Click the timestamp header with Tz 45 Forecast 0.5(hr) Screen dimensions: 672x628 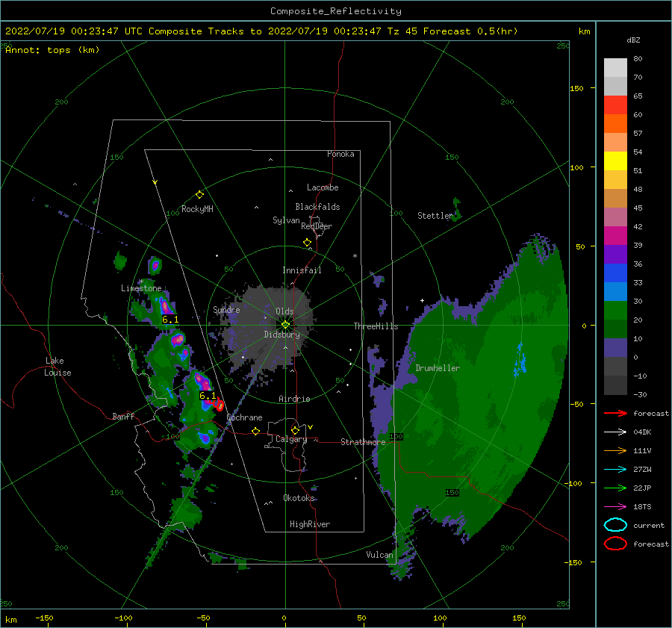pos(261,31)
